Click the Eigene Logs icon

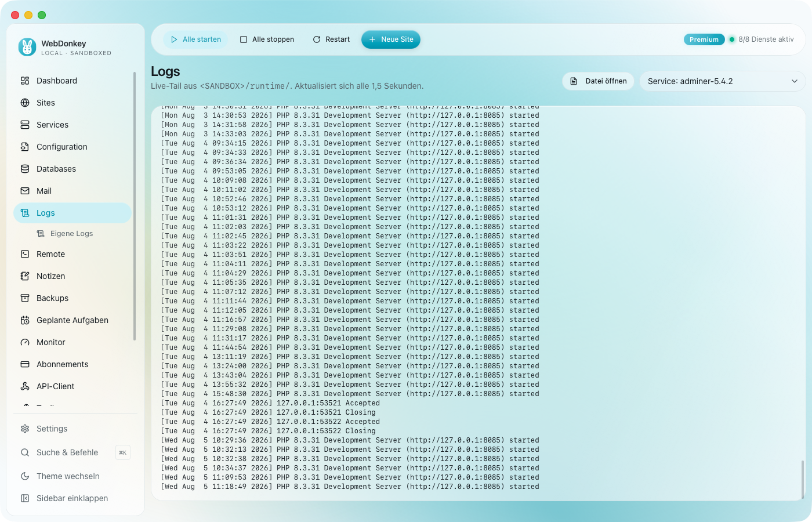pos(41,234)
